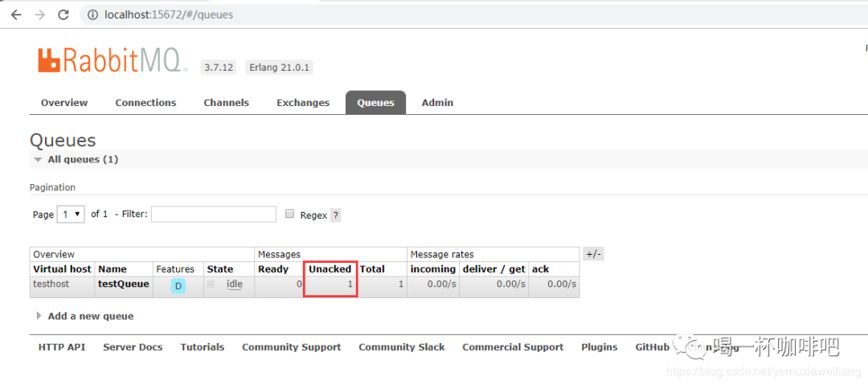This screenshot has height=385, width=868.
Task: Switch to the Overview tab
Action: point(64,103)
